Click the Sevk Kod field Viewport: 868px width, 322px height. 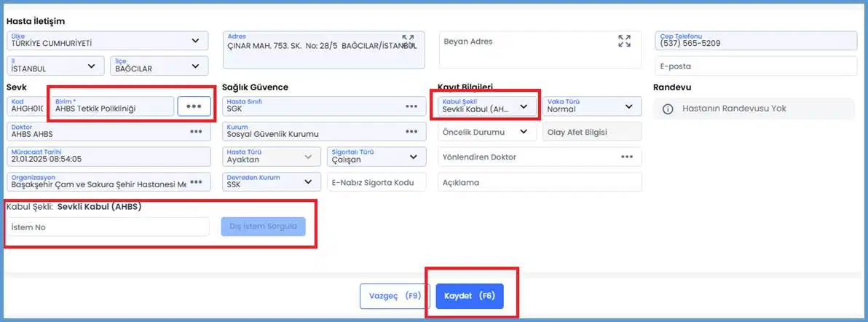coord(26,106)
